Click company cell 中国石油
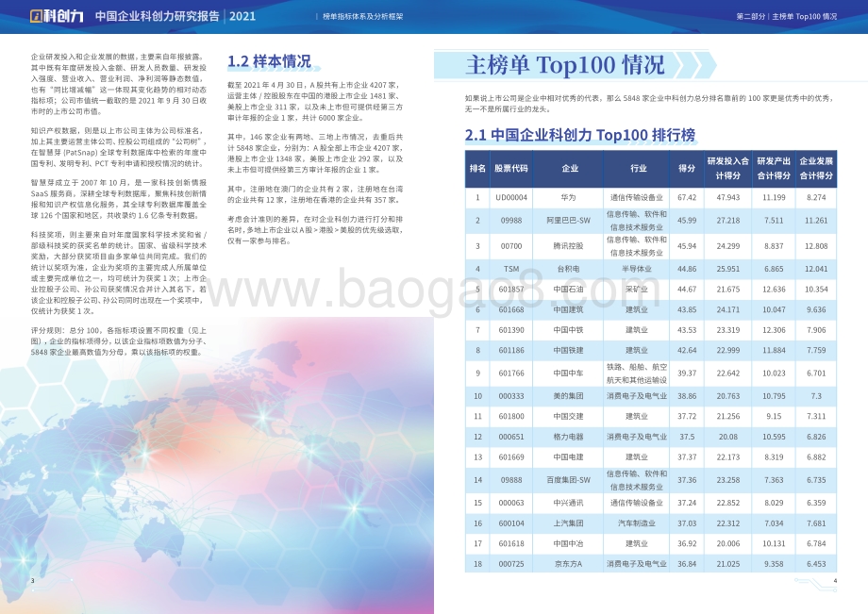868x614 pixels. [568, 290]
